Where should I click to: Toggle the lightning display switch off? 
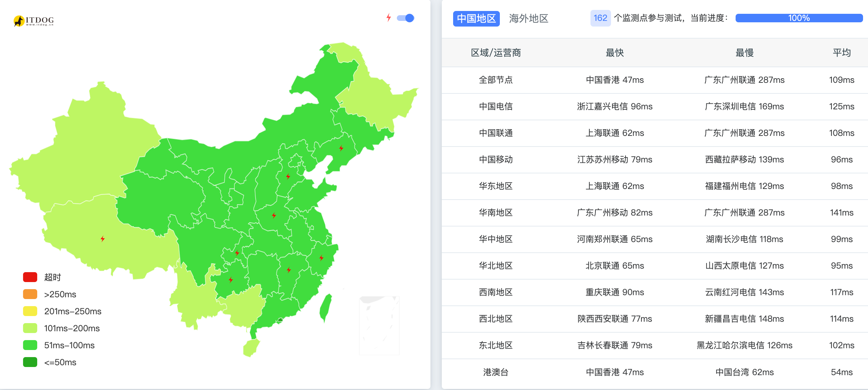coord(406,18)
